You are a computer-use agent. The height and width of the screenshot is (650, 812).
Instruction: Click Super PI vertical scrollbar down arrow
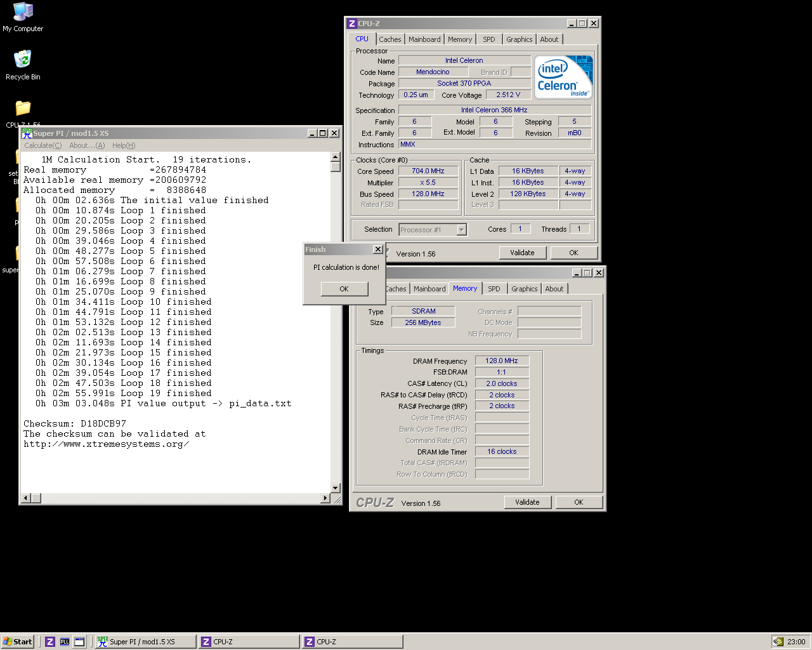336,488
